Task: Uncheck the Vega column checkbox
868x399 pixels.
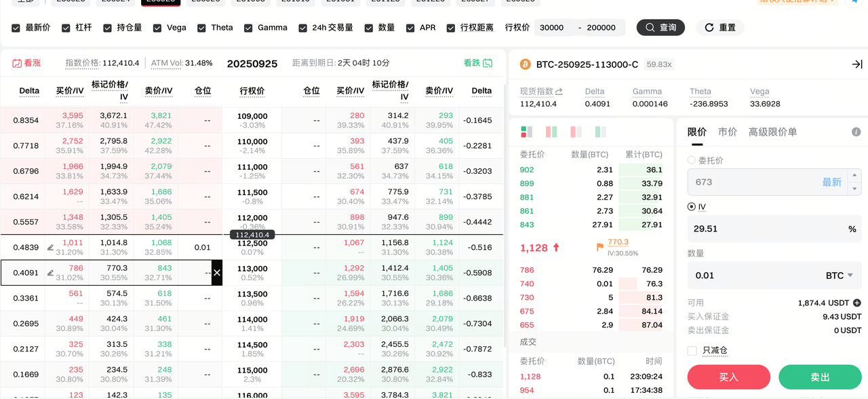Action: tap(157, 28)
